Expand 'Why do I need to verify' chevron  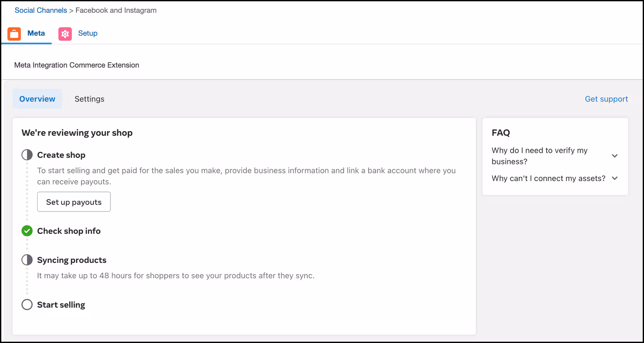coord(614,156)
